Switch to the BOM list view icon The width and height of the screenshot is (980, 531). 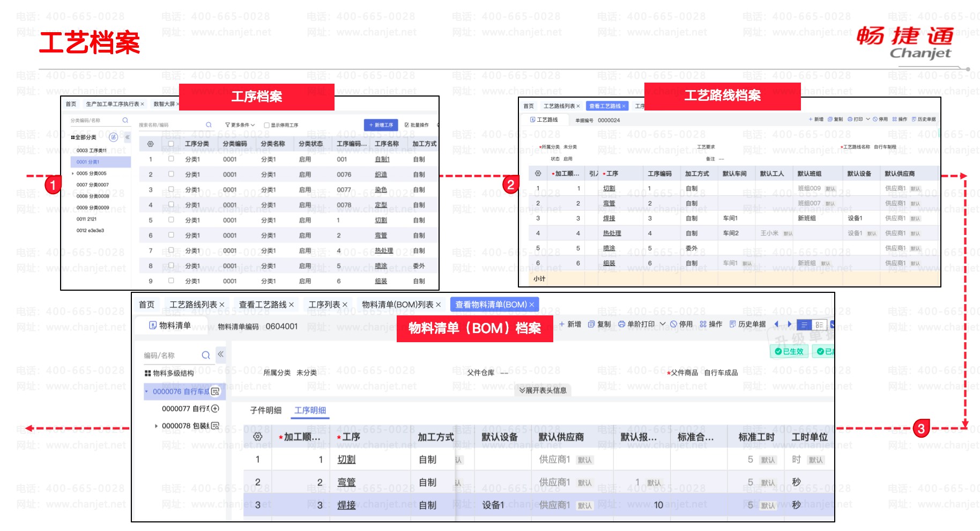point(804,324)
